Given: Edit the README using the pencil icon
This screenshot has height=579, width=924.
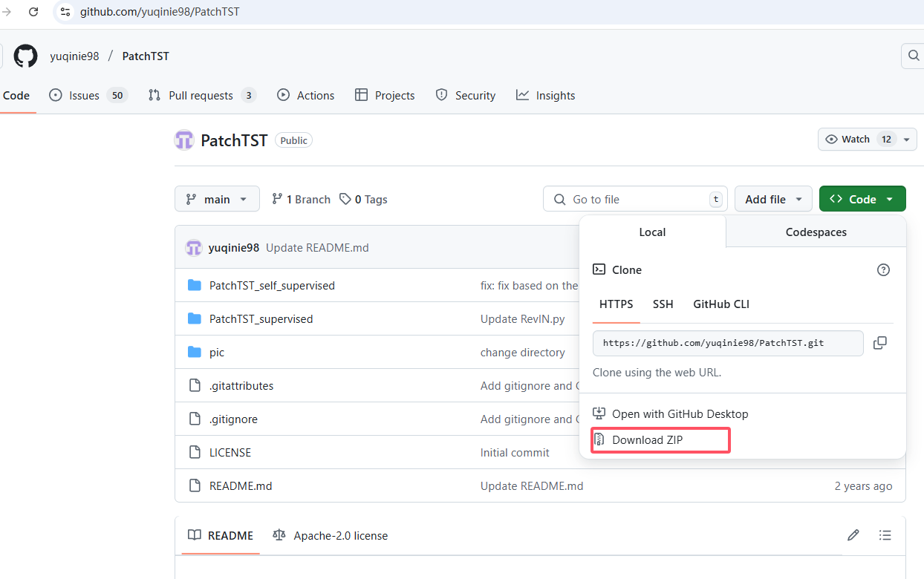Looking at the screenshot, I should tap(853, 534).
